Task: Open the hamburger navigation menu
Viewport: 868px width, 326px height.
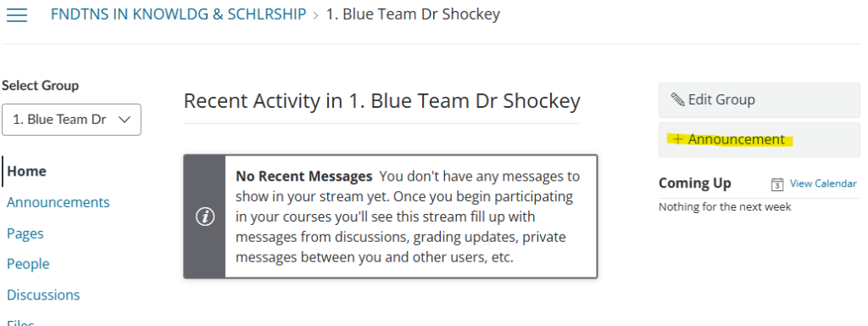Action: [x=17, y=15]
